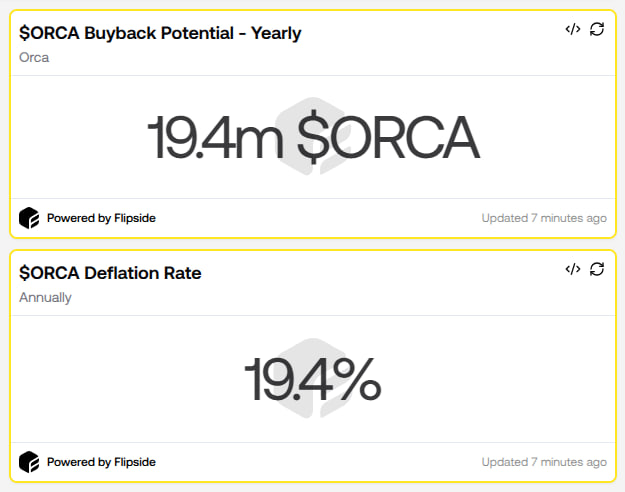Image resolution: width=625 pixels, height=492 pixels.
Task: Open the "$ORCA Deflation Rate" title
Action: (x=110, y=273)
